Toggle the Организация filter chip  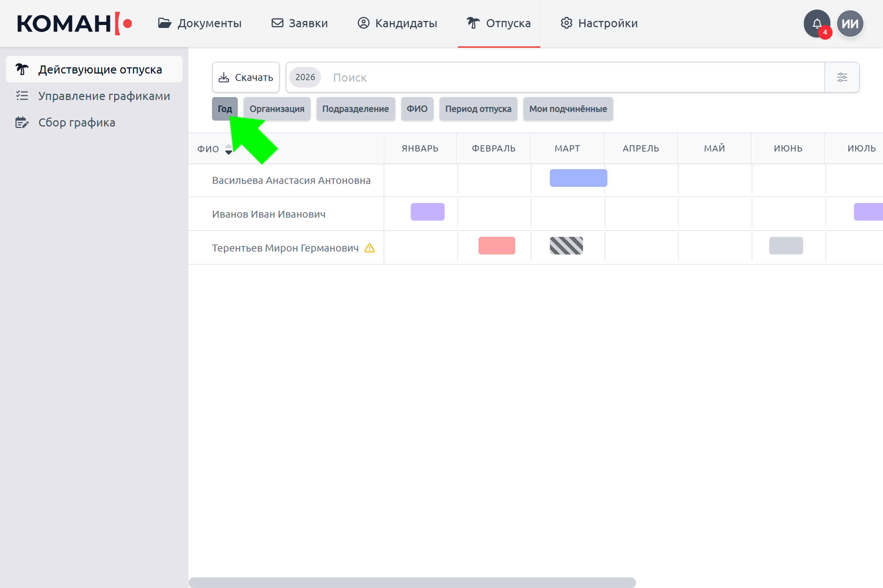pyautogui.click(x=276, y=109)
